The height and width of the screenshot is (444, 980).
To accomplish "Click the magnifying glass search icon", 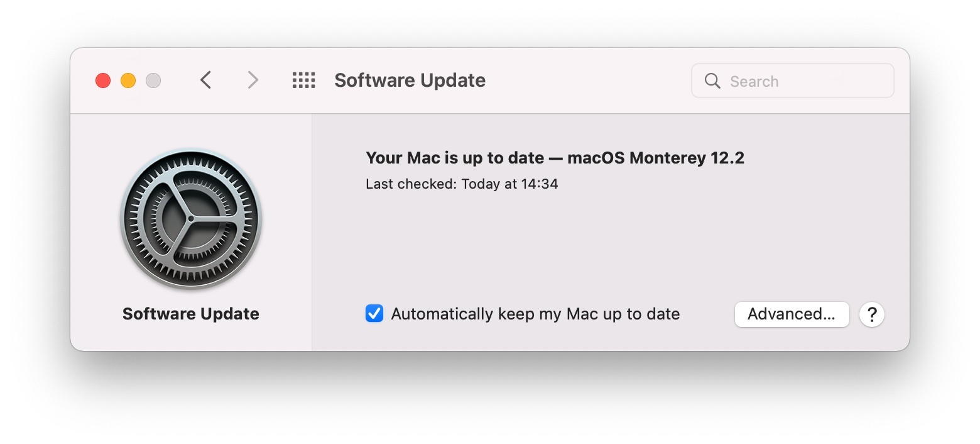I will (712, 80).
